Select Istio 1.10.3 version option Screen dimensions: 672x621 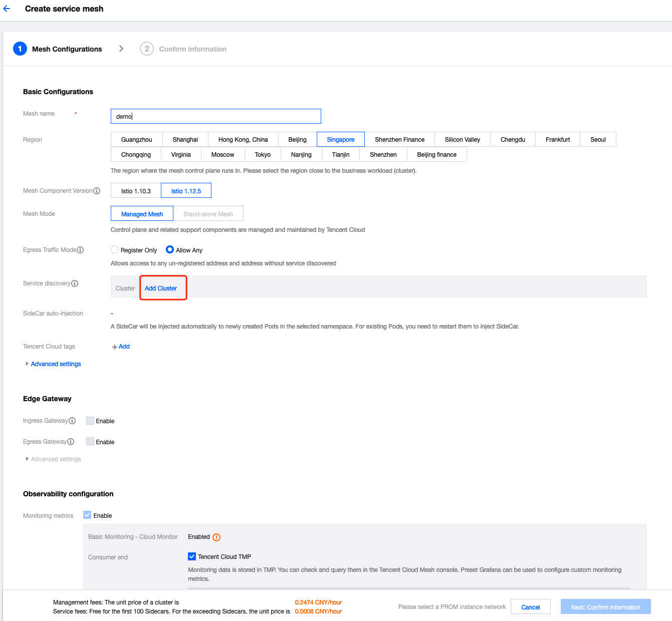pos(136,191)
